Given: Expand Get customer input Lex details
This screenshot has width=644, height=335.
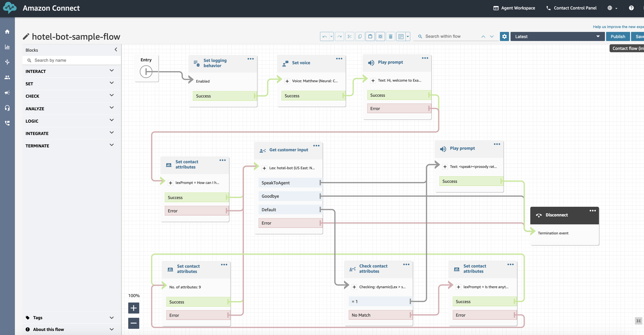Looking at the screenshot, I should point(264,168).
